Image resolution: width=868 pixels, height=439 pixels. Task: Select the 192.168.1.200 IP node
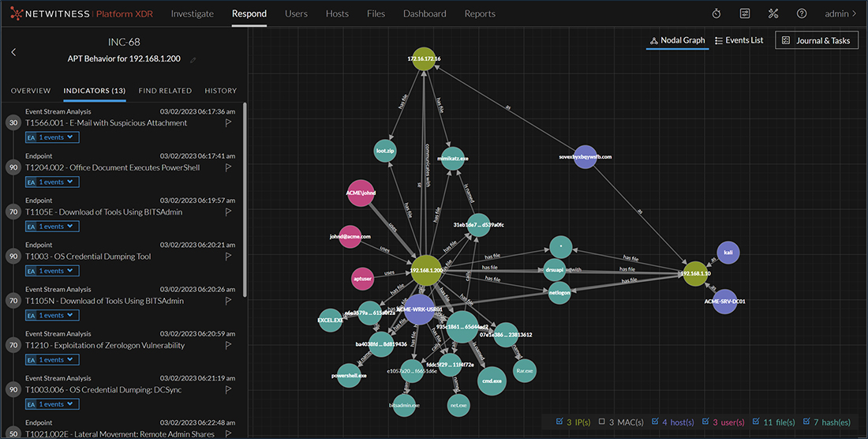(426, 270)
